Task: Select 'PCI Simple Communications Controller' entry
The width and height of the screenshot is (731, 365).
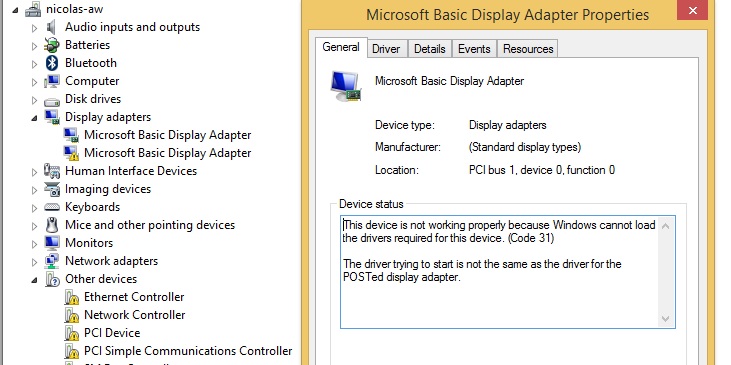Action: click(x=188, y=351)
